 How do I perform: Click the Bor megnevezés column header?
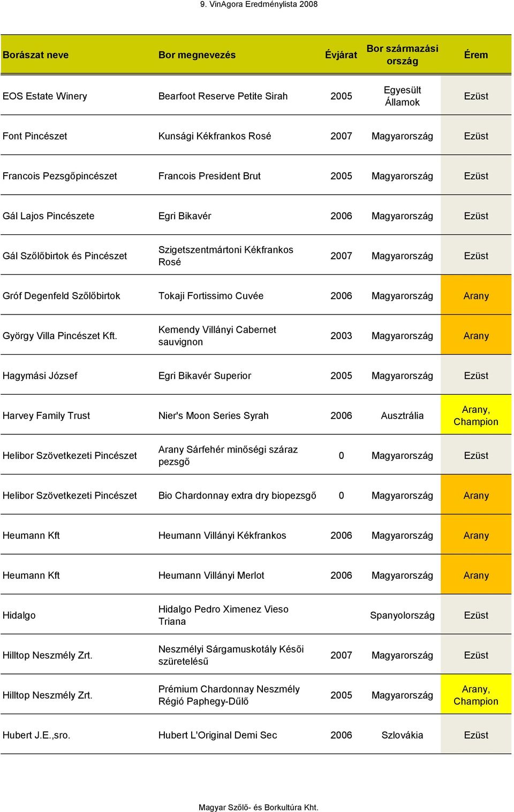(196, 55)
